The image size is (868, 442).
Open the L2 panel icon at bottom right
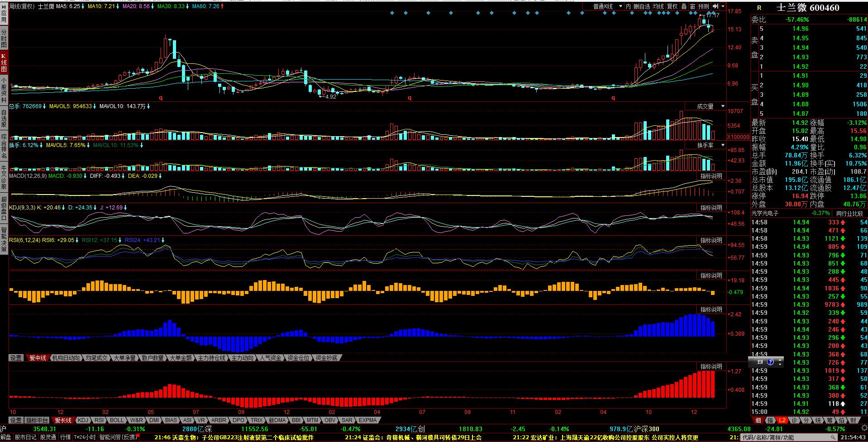point(782,420)
